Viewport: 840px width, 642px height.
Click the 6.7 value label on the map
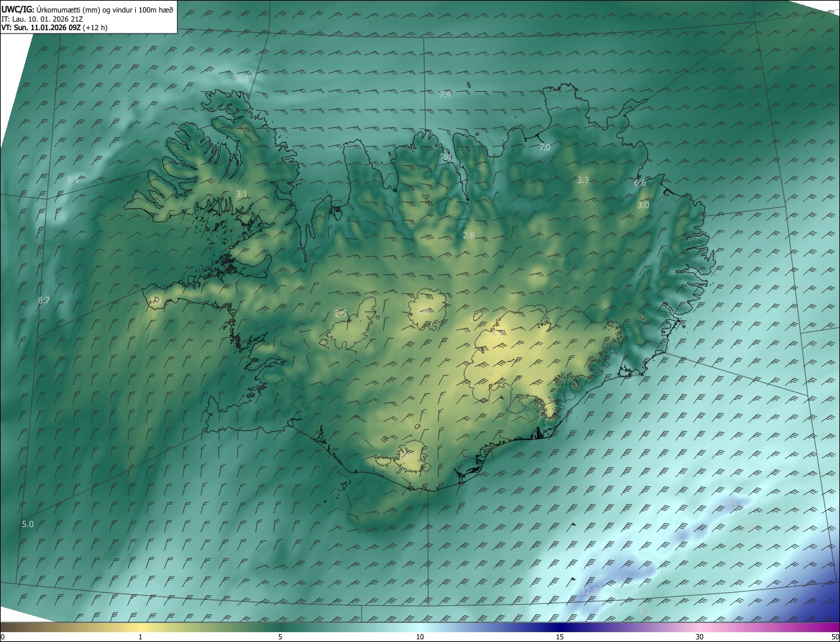(x=44, y=301)
